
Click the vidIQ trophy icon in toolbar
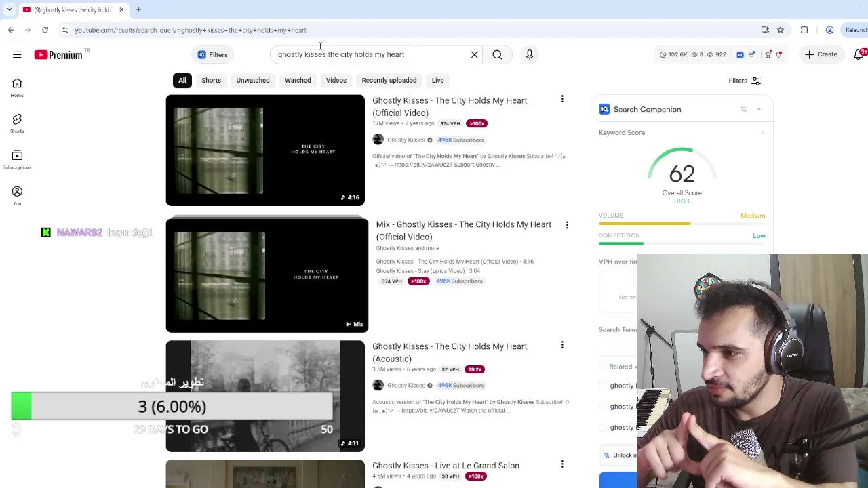click(768, 54)
